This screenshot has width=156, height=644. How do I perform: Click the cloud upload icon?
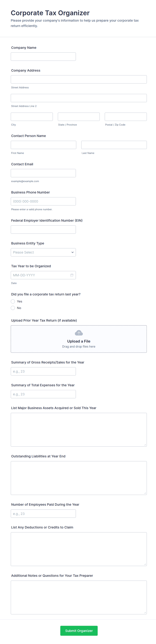(79, 333)
